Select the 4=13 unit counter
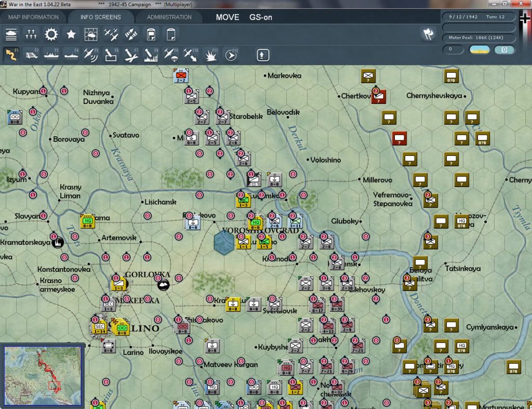This screenshot has height=409, width=532. 328,326
